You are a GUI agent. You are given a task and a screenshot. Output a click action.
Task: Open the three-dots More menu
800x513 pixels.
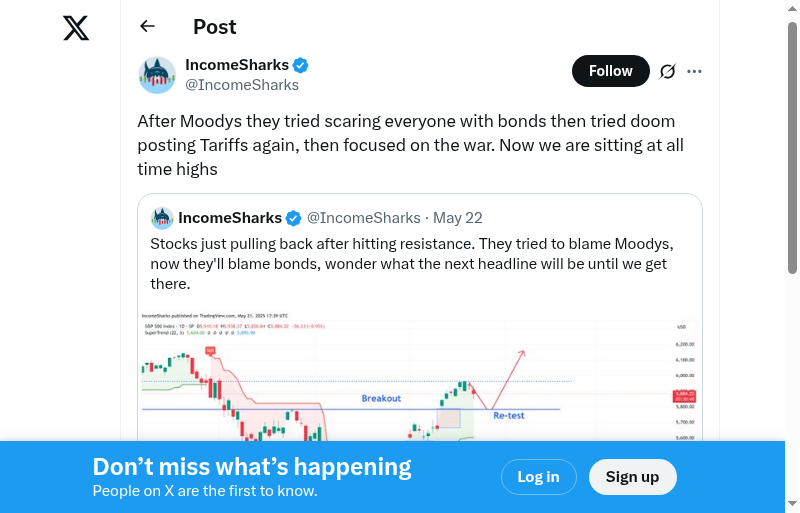click(695, 71)
